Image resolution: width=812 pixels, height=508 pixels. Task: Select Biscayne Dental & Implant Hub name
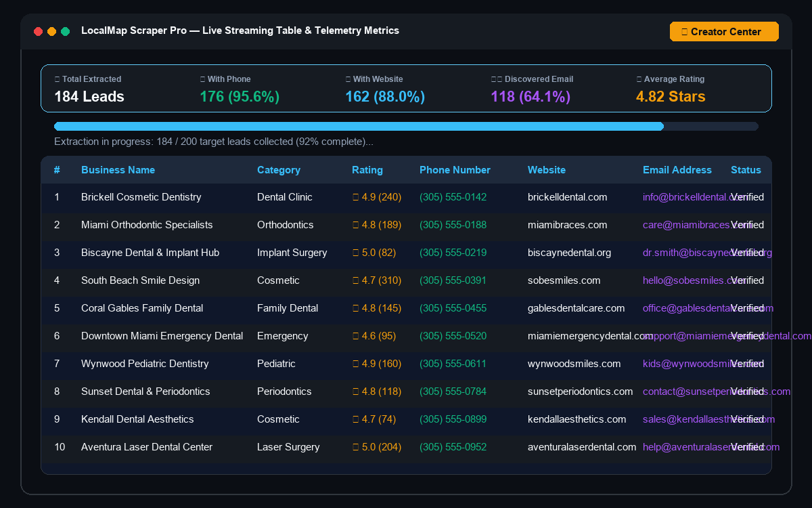tap(150, 253)
